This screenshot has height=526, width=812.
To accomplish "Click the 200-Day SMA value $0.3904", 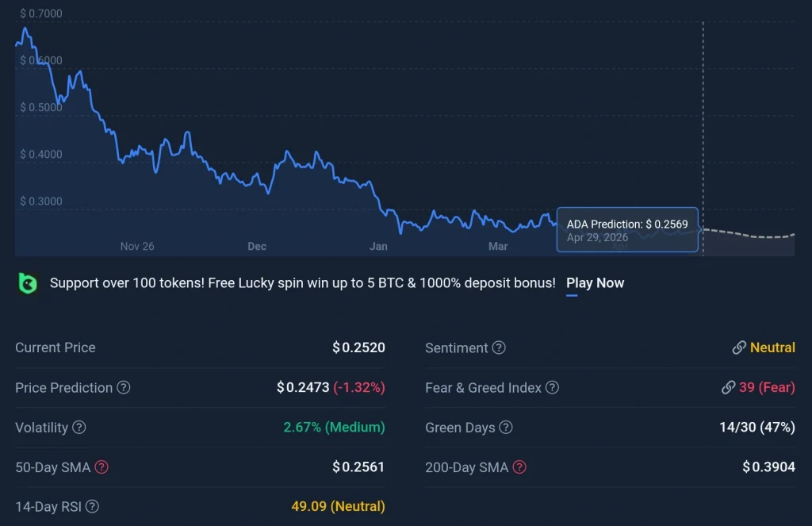I will (x=769, y=467).
